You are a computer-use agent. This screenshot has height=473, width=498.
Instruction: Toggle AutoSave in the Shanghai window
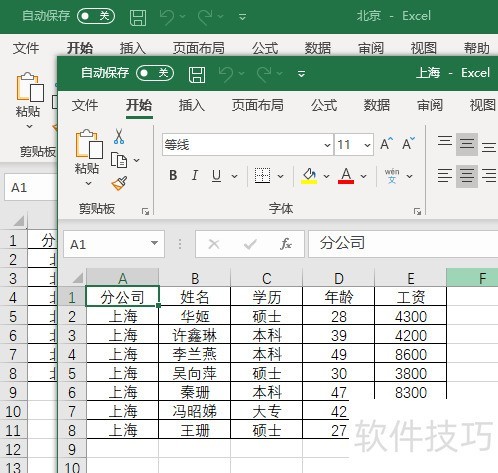155,73
